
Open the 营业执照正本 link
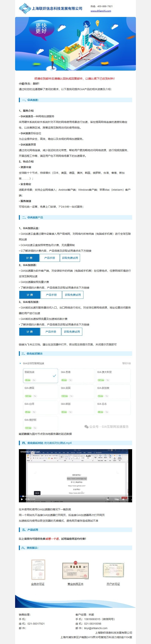pyautogui.click(x=75, y=584)
